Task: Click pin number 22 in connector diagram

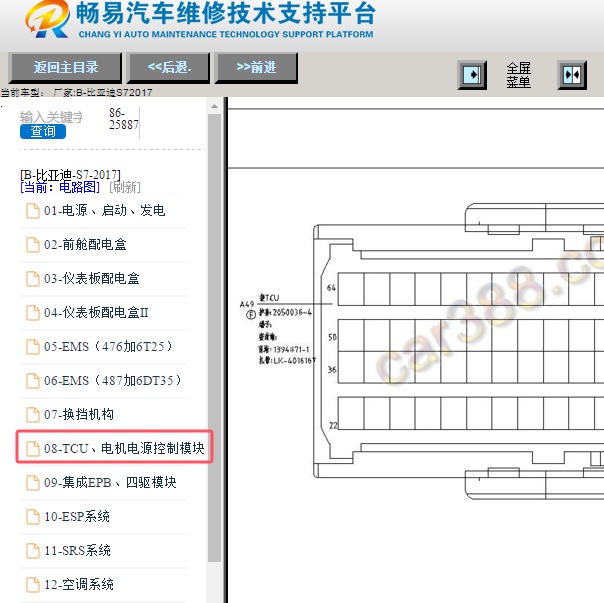Action: coord(333,425)
